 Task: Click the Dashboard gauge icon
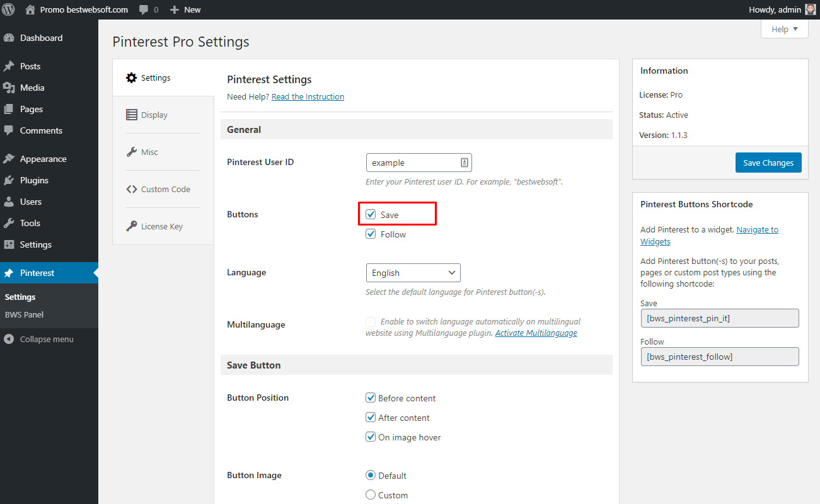9,38
